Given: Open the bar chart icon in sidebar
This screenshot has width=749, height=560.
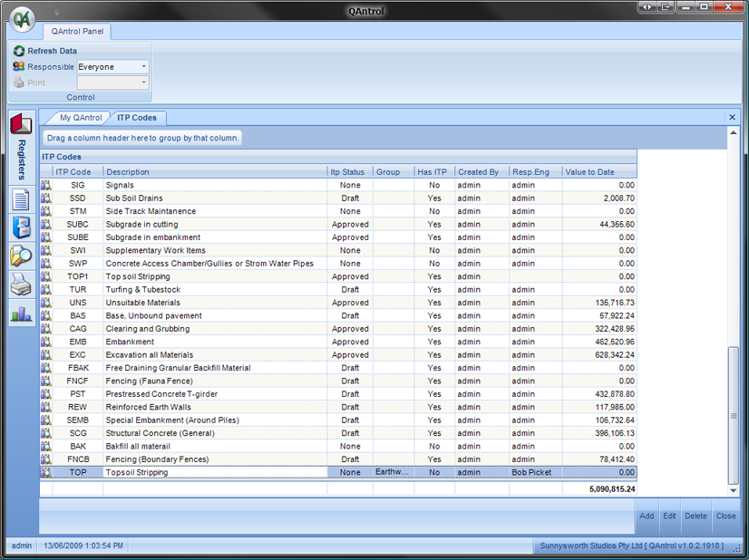Looking at the screenshot, I should point(21,314).
